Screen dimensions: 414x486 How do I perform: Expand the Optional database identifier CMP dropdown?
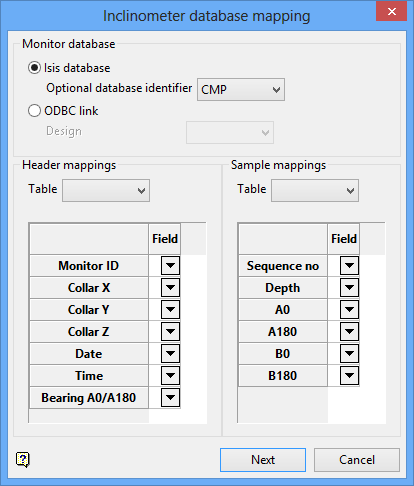click(x=241, y=90)
